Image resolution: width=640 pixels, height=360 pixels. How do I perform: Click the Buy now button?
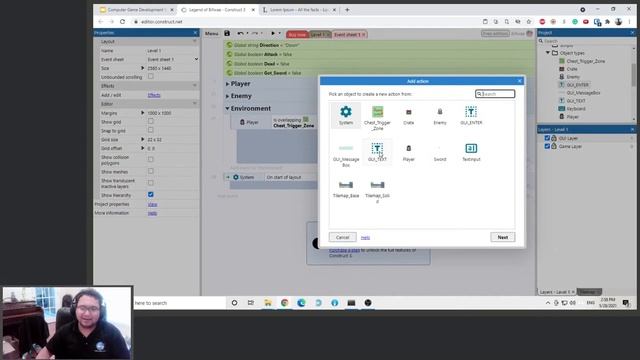pos(297,35)
